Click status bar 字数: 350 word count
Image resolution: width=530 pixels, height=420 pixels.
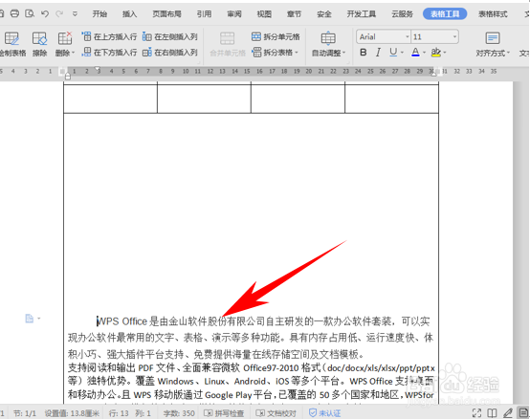click(179, 413)
